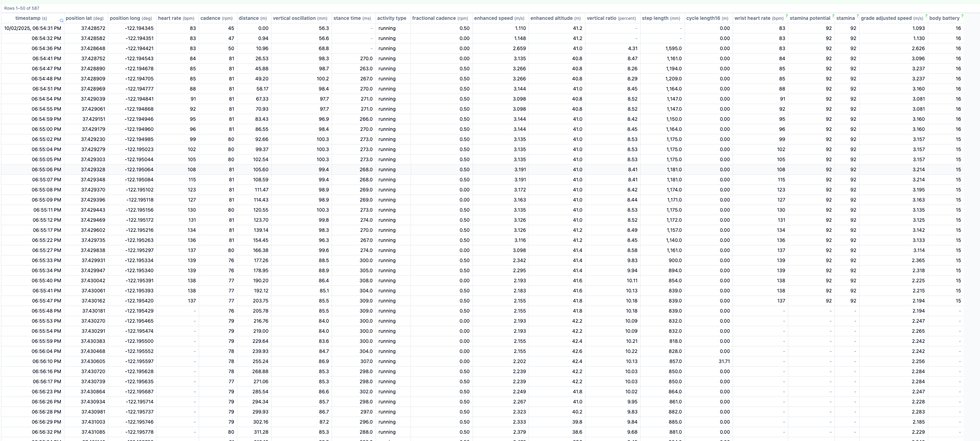Click the step length column header
The height and width of the screenshot is (441, 980).
coord(661,18)
